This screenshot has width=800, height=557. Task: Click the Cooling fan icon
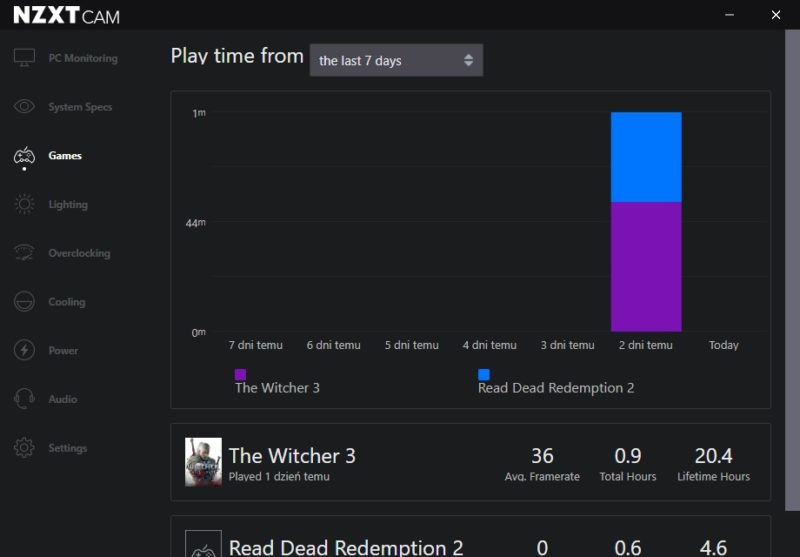pyautogui.click(x=24, y=302)
